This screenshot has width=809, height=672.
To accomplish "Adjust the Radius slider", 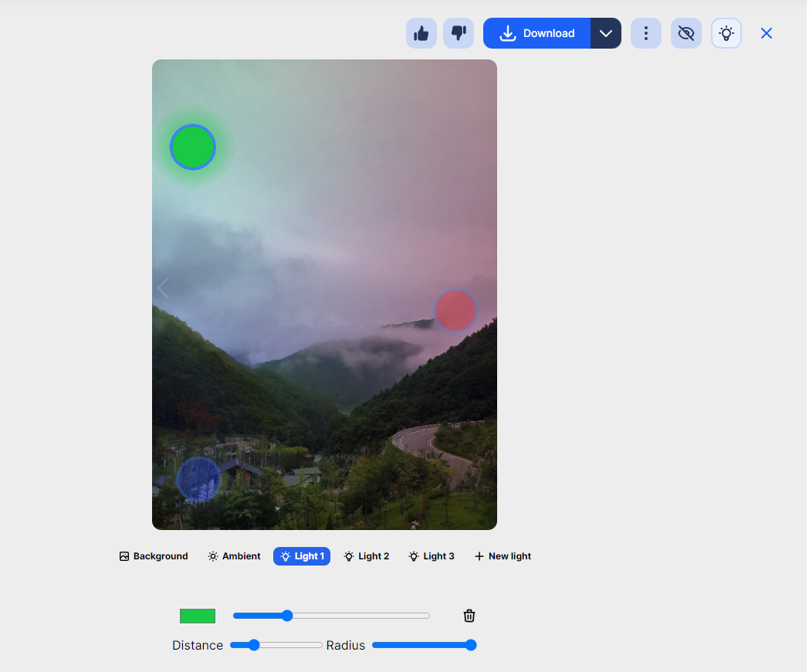I will coord(424,645).
